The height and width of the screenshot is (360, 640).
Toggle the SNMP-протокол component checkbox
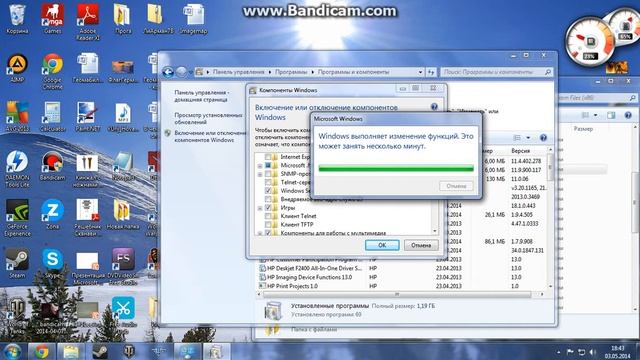tap(268, 174)
